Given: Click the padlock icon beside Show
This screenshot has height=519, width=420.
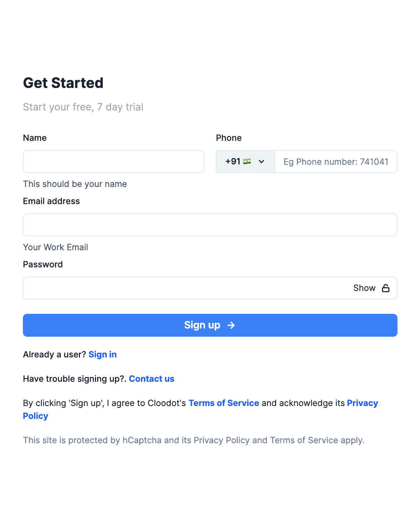Looking at the screenshot, I should pyautogui.click(x=386, y=288).
